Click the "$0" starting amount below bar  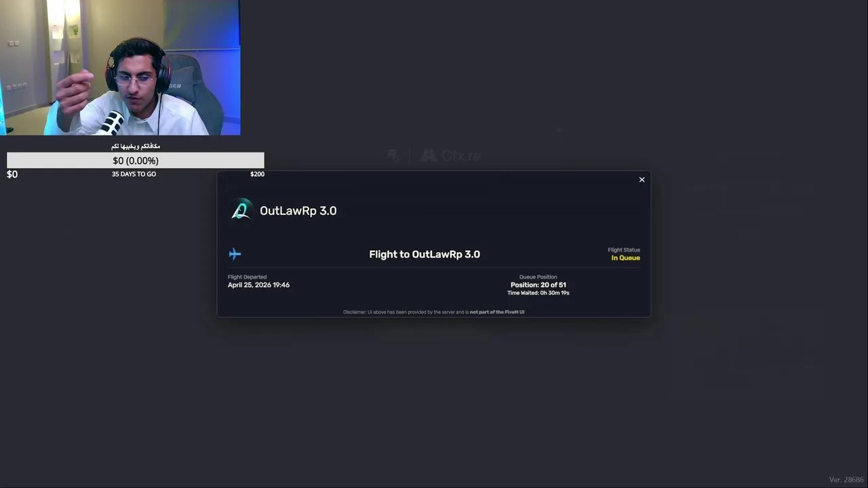[12, 174]
